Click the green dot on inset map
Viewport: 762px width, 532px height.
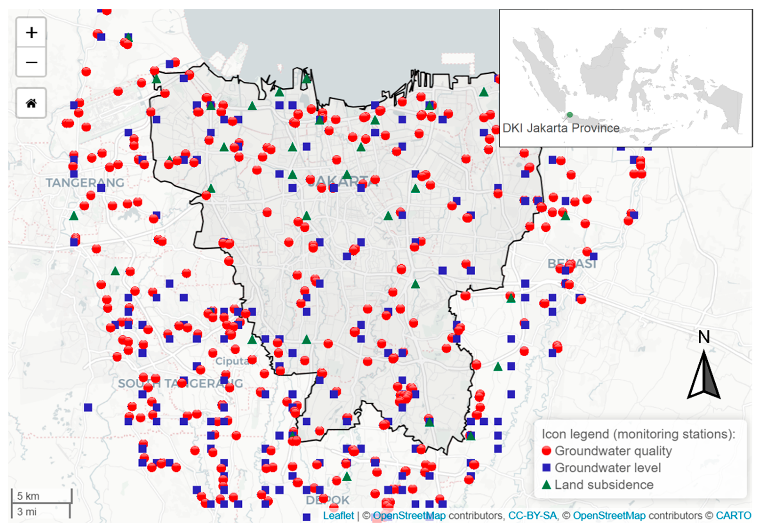pyautogui.click(x=569, y=115)
